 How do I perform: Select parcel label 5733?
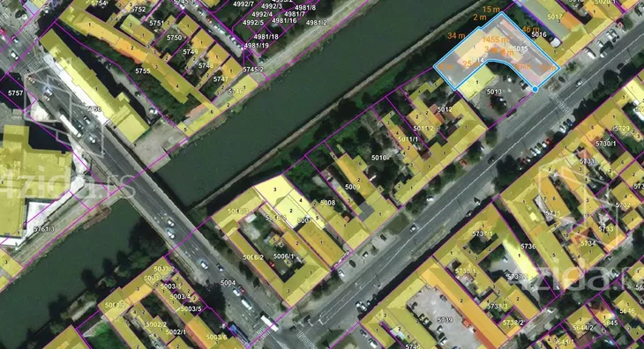pos(606,228)
